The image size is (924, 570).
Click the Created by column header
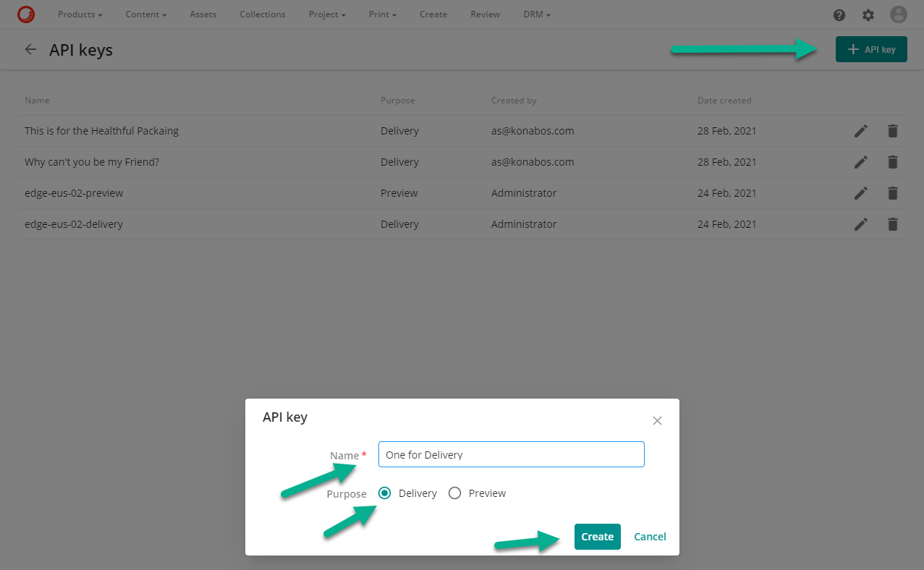[x=514, y=101]
